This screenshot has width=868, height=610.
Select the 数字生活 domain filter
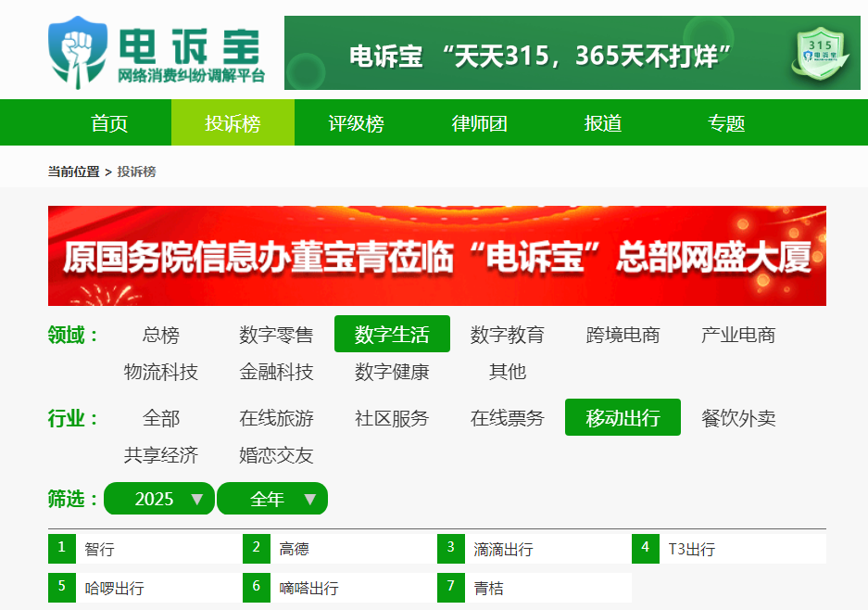click(x=392, y=334)
